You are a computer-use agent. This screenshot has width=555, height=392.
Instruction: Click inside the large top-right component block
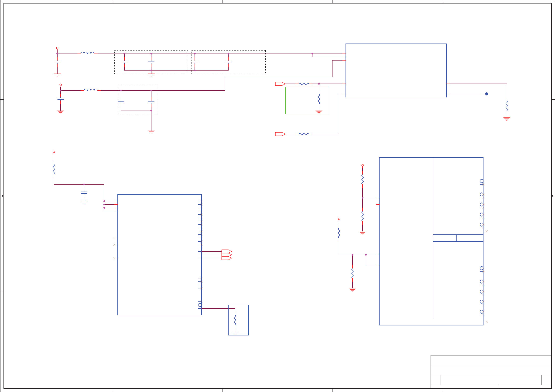pyautogui.click(x=396, y=70)
